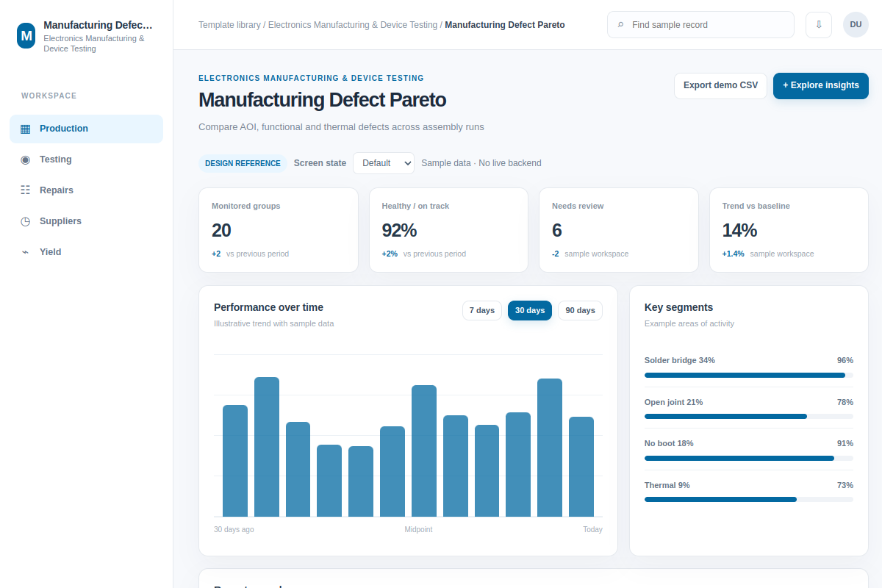The image size is (882, 588).
Task: Click the '30 days ago' axis label
Action: pyautogui.click(x=234, y=529)
